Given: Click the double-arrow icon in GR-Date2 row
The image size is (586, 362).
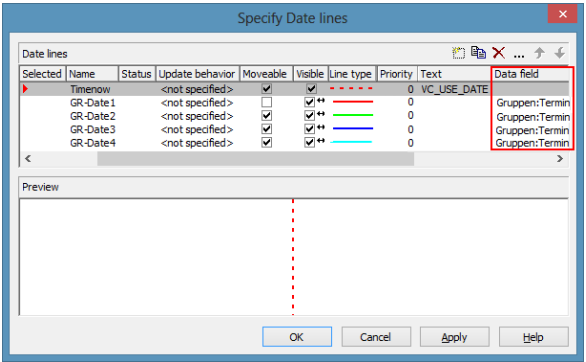Looking at the screenshot, I should coord(321,114).
